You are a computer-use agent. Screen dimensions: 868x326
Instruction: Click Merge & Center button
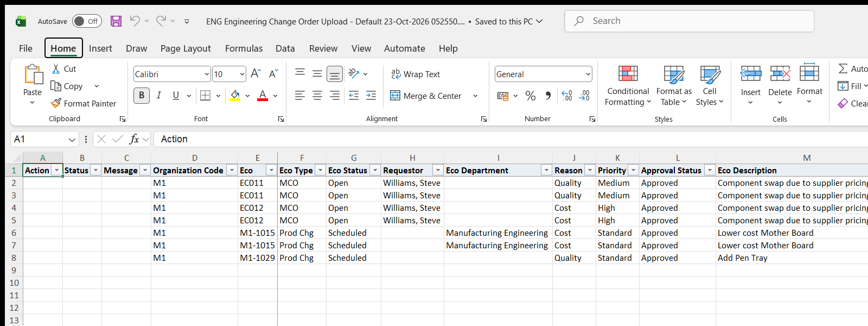click(x=426, y=96)
